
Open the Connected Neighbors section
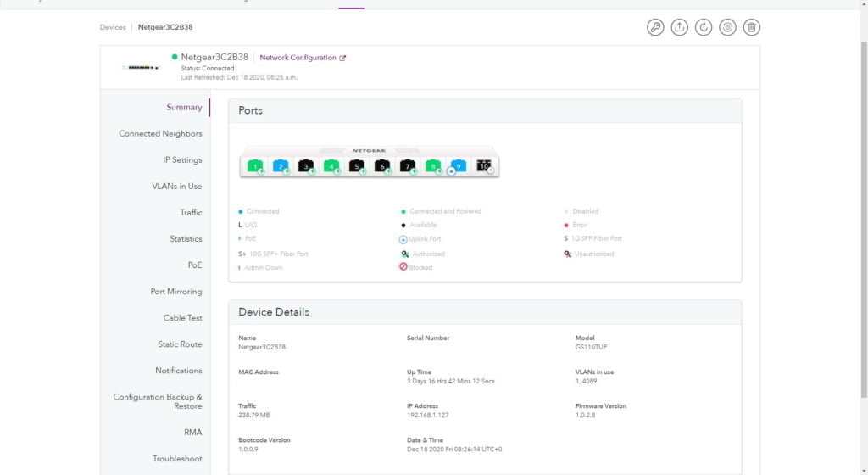pos(160,133)
